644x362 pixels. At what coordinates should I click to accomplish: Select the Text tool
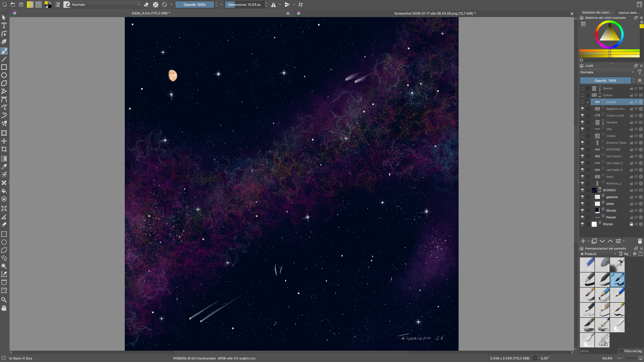4,25
